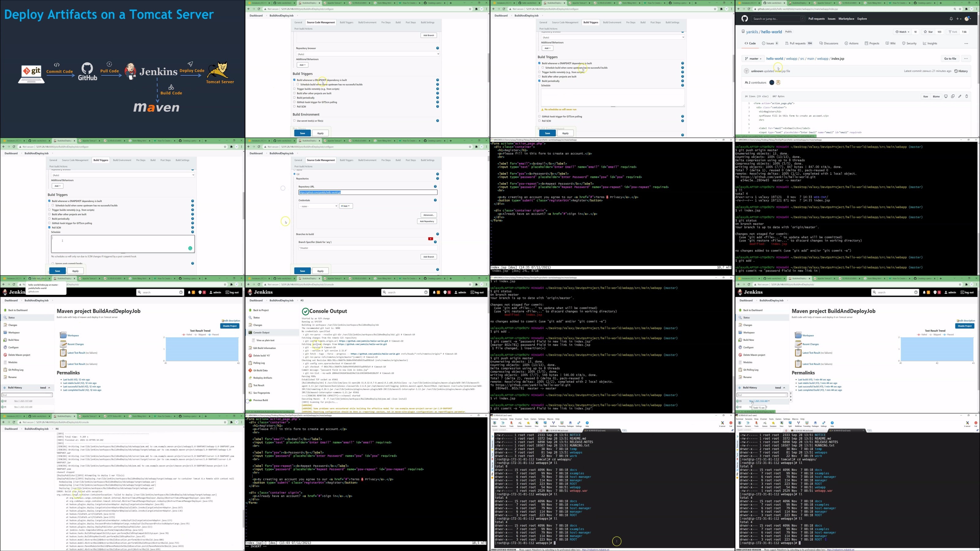Viewport: 980px width, 551px height.
Task: Open the Credentials '- none -' dropdown
Action: pyautogui.click(x=318, y=206)
